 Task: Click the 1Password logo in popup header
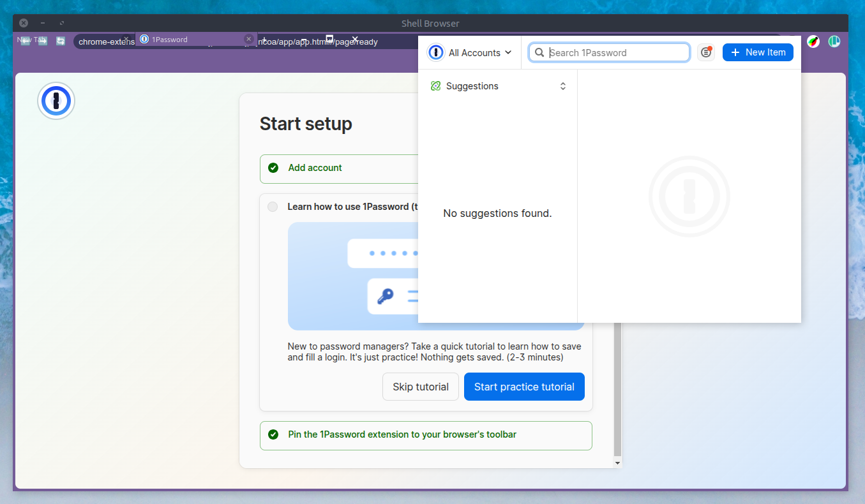click(436, 53)
